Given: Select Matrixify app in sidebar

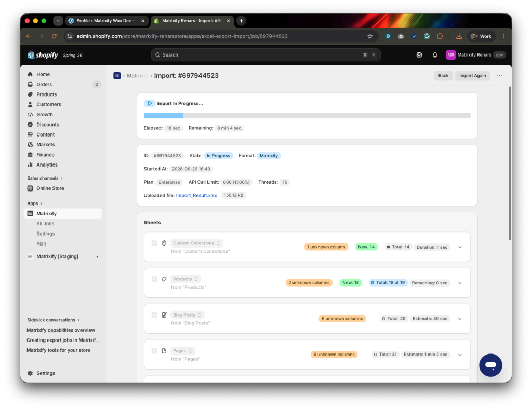Looking at the screenshot, I should click(x=63, y=213).
